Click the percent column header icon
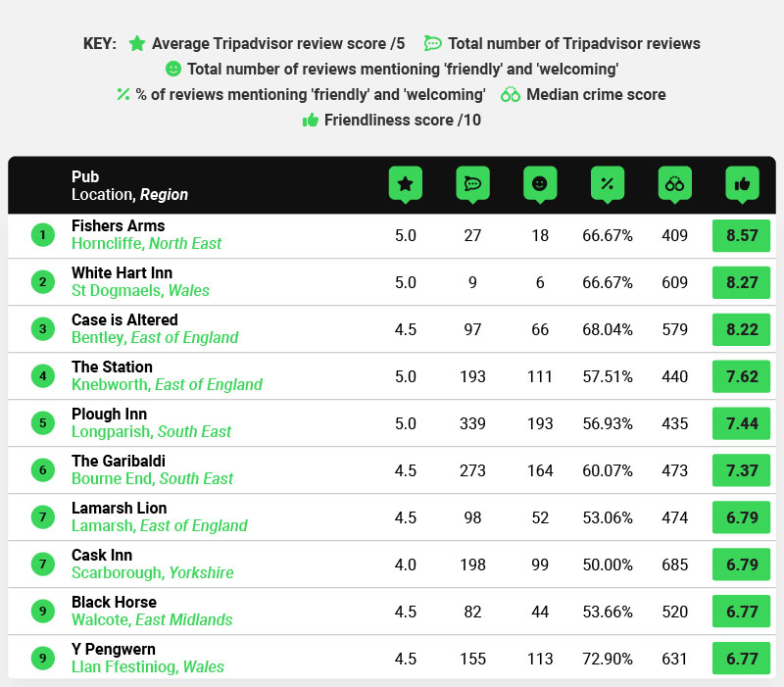Image resolution: width=784 pixels, height=687 pixels. click(x=607, y=183)
